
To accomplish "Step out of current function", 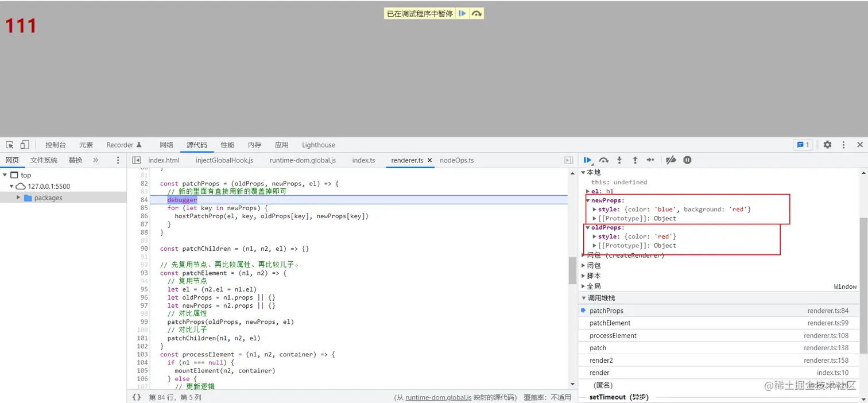I will pos(635,160).
